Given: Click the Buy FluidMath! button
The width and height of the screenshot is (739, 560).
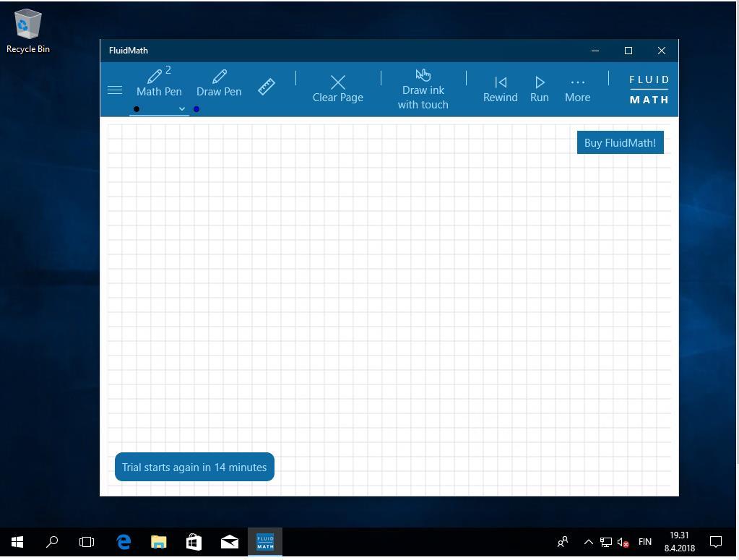Looking at the screenshot, I should 621,142.
